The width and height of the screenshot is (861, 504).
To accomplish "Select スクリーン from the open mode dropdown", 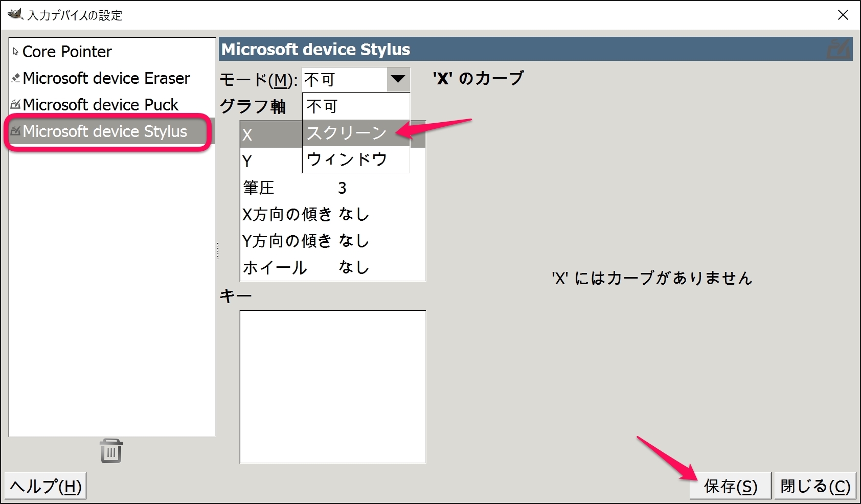I will (347, 133).
